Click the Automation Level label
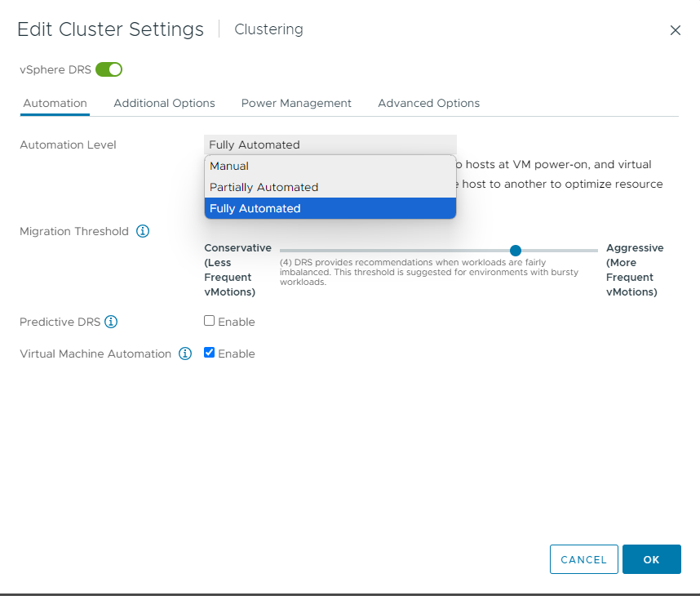 [68, 145]
